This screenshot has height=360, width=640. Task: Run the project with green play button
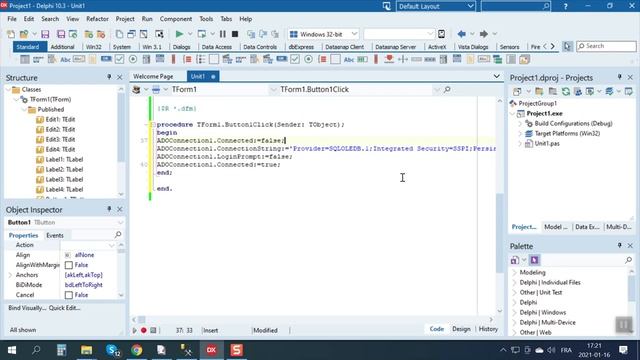point(179,34)
